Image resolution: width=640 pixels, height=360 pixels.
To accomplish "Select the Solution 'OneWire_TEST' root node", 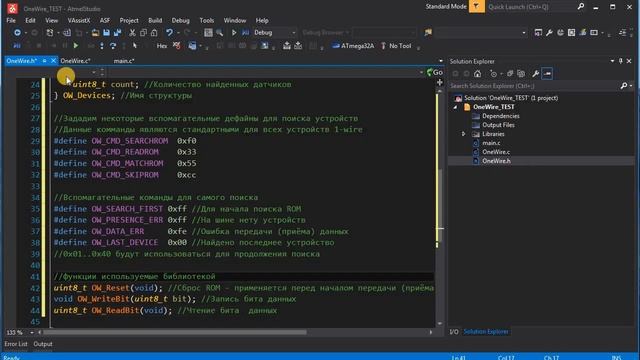I will click(x=511, y=98).
